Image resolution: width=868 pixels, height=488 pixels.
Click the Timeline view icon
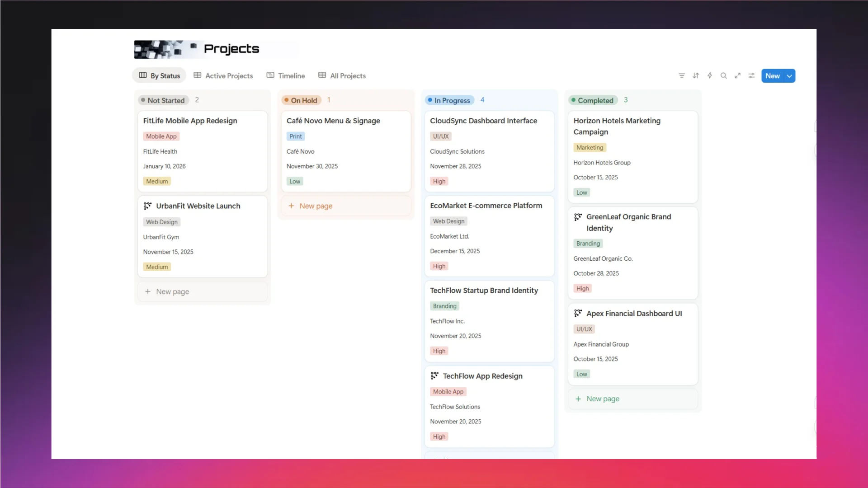tap(270, 75)
